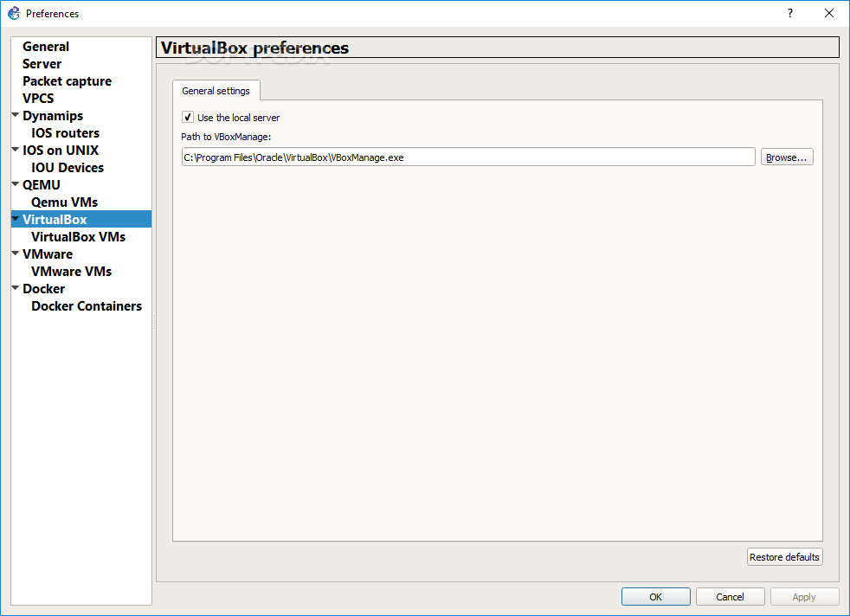Cancel the preferences dialog
Image resolution: width=850 pixels, height=616 pixels.
(x=730, y=596)
